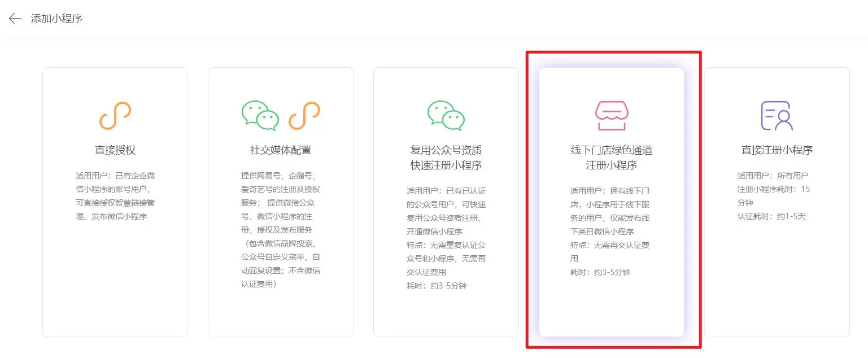
Task: Click the purple user profile icon for 直接注册
Action: 777,116
